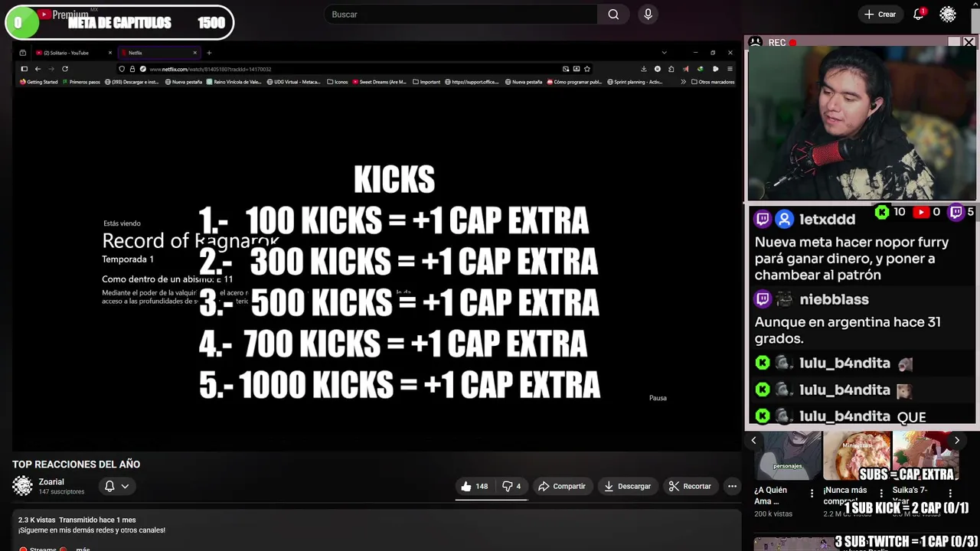Open the Important bookmark folder
Image resolution: width=980 pixels, height=551 pixels.
click(x=426, y=82)
